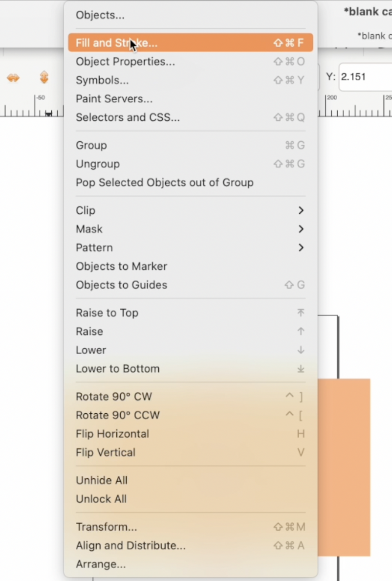This screenshot has width=392, height=581.
Task: Open Selectors and CSS
Action: [128, 117]
